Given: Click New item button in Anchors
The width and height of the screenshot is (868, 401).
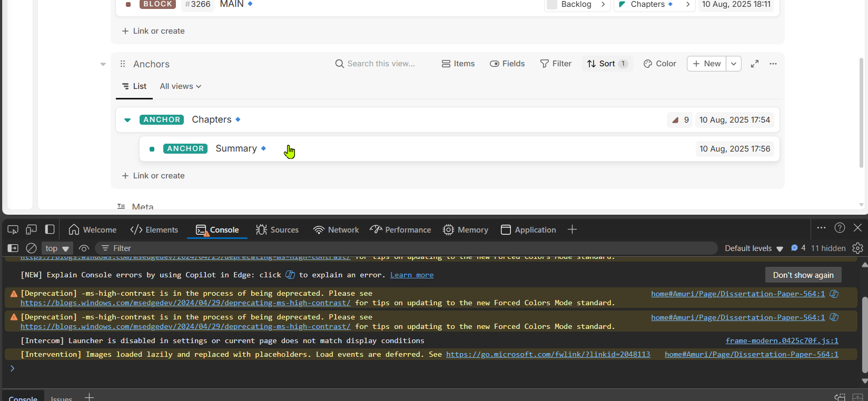Looking at the screenshot, I should coord(707,64).
